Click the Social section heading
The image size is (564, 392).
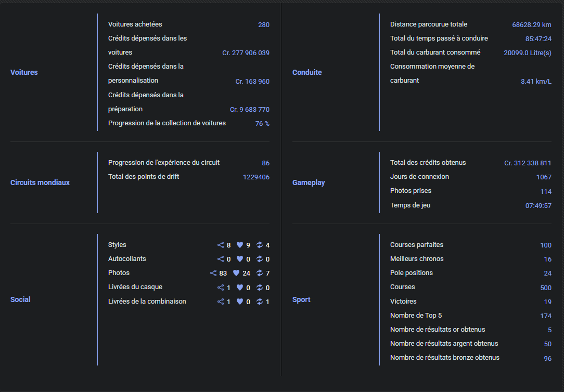tap(20, 299)
